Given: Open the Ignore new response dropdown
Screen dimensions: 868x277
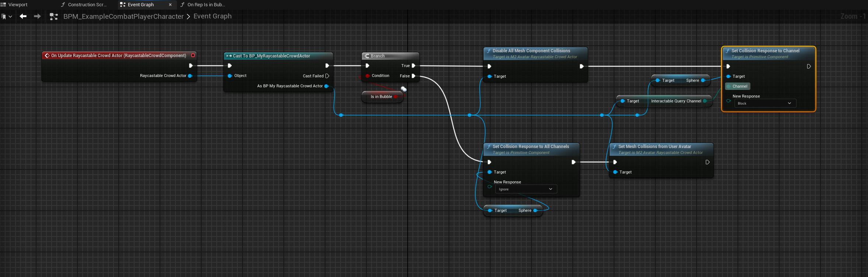Looking at the screenshot, I should 526,189.
